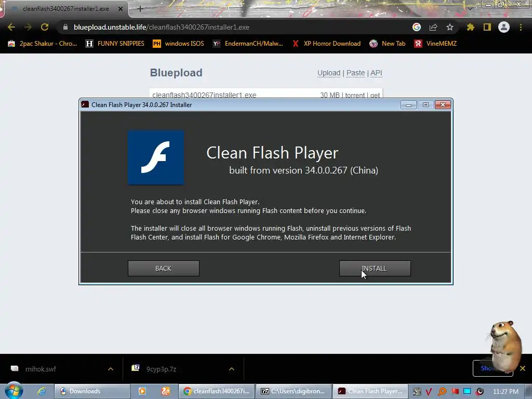Toggle Chrome side panel icon
This screenshot has height=399, width=532.
[x=487, y=27]
